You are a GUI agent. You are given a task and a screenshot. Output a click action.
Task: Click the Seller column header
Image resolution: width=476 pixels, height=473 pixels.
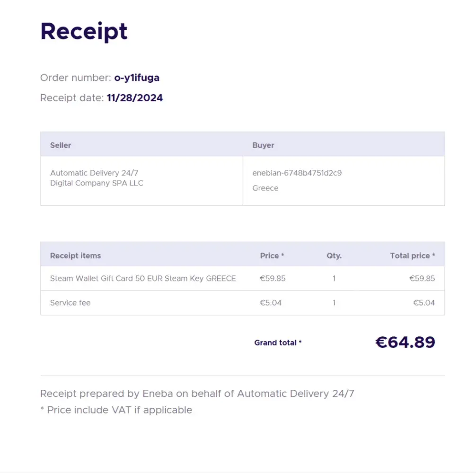pyautogui.click(x=61, y=145)
